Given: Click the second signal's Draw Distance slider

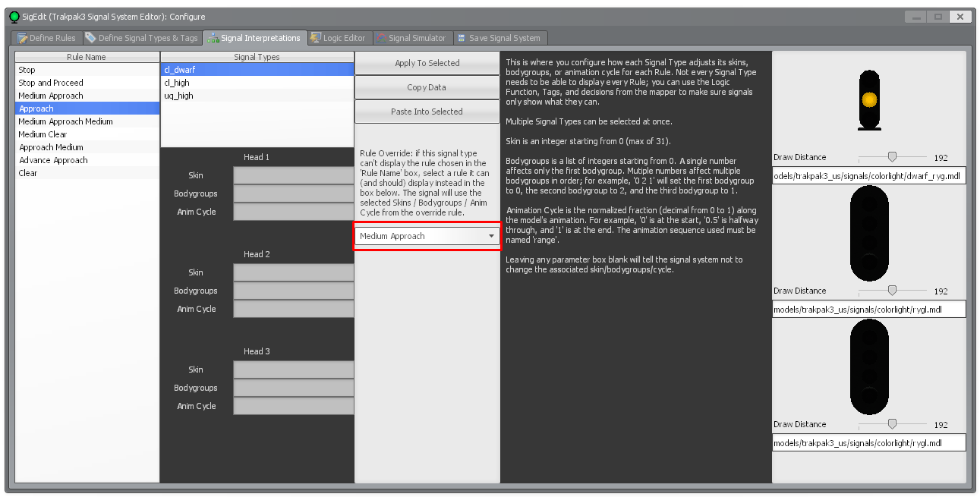Looking at the screenshot, I should (892, 291).
